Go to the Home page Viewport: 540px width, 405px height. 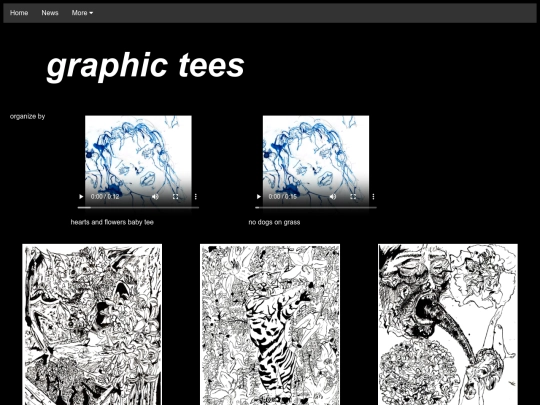click(19, 13)
